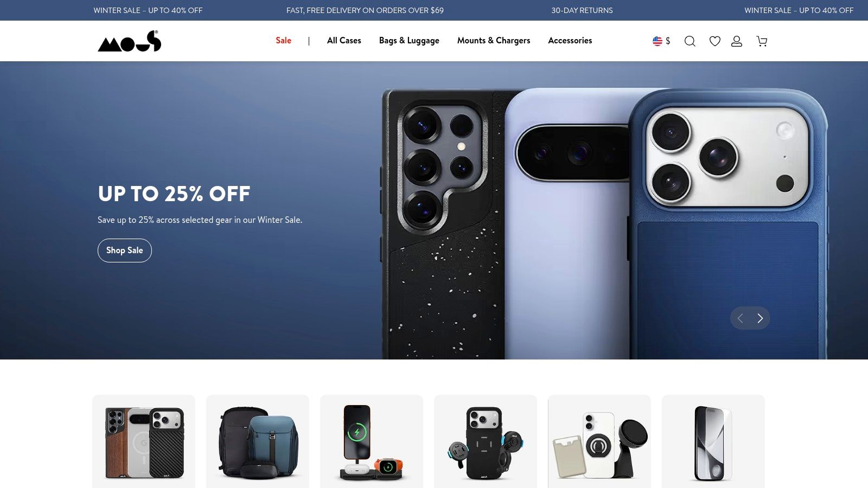Open screen protector thumbnail

713,441
